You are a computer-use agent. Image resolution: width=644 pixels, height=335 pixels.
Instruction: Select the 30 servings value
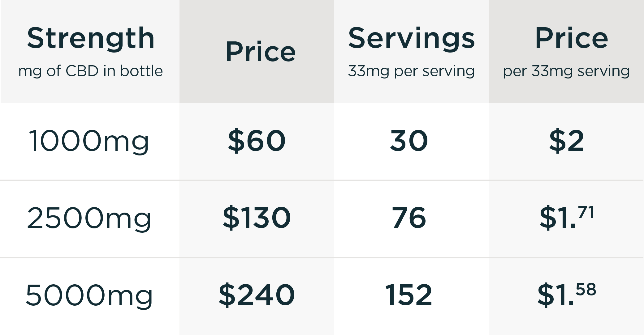coord(409,141)
